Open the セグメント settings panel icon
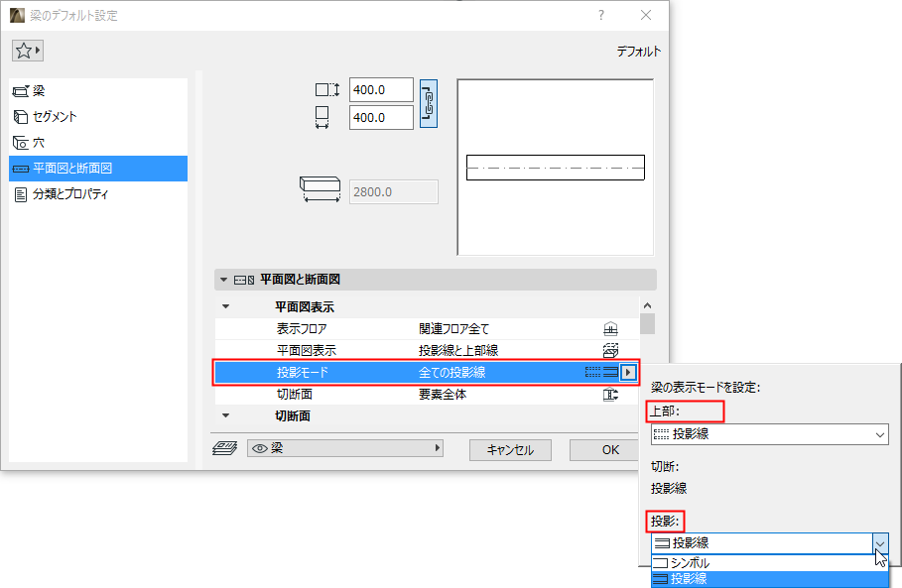The width and height of the screenshot is (902, 588). point(22,115)
